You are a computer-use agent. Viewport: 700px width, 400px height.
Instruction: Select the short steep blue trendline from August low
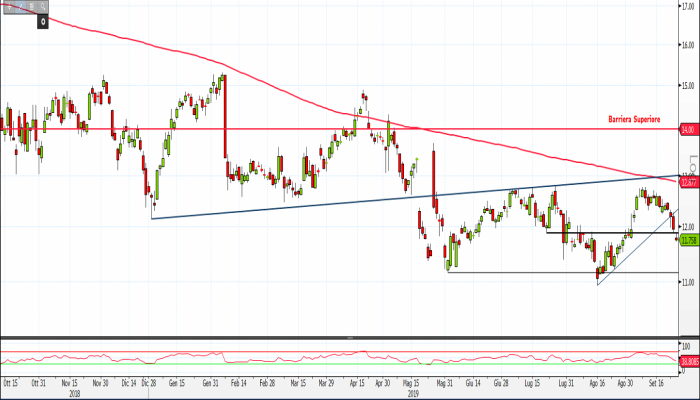click(x=630, y=252)
